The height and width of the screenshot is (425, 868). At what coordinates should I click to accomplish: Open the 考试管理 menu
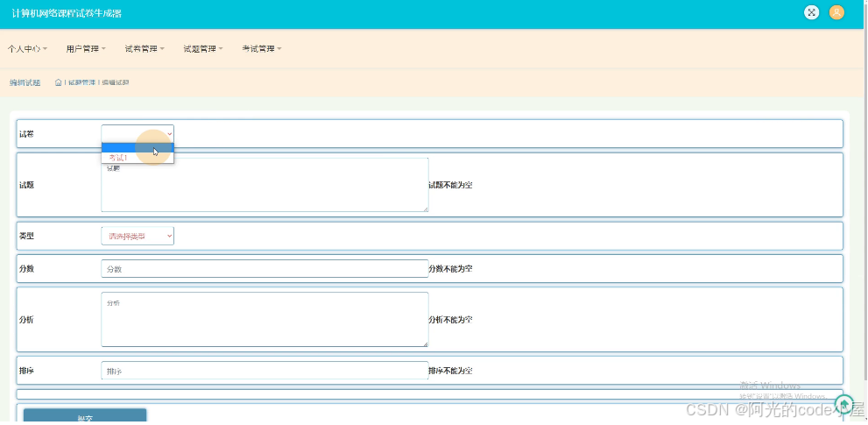(x=262, y=49)
